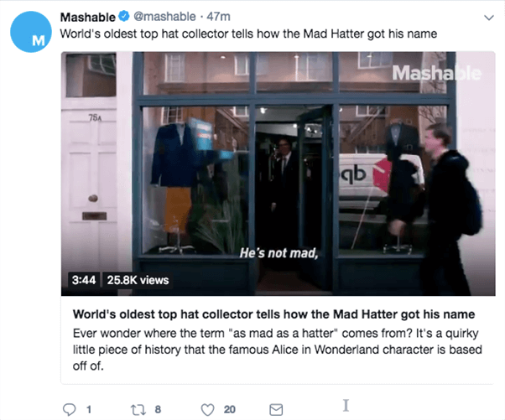Play the top hat shop video
Image resolution: width=505 pixels, height=420 pixels.
coord(278,174)
